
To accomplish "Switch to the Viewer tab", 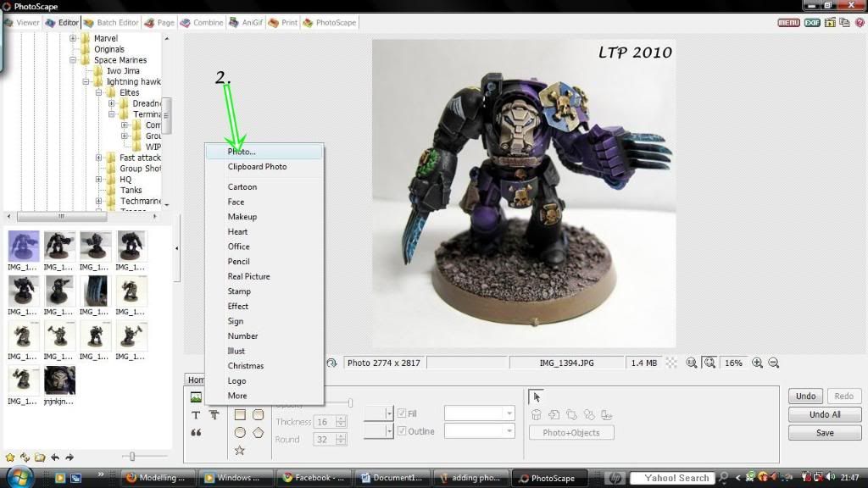I will click(x=22, y=23).
